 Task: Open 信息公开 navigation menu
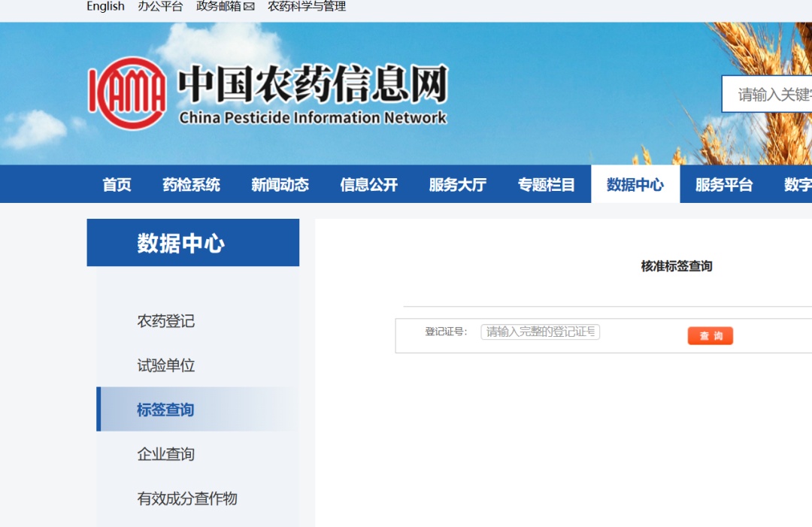tap(368, 185)
